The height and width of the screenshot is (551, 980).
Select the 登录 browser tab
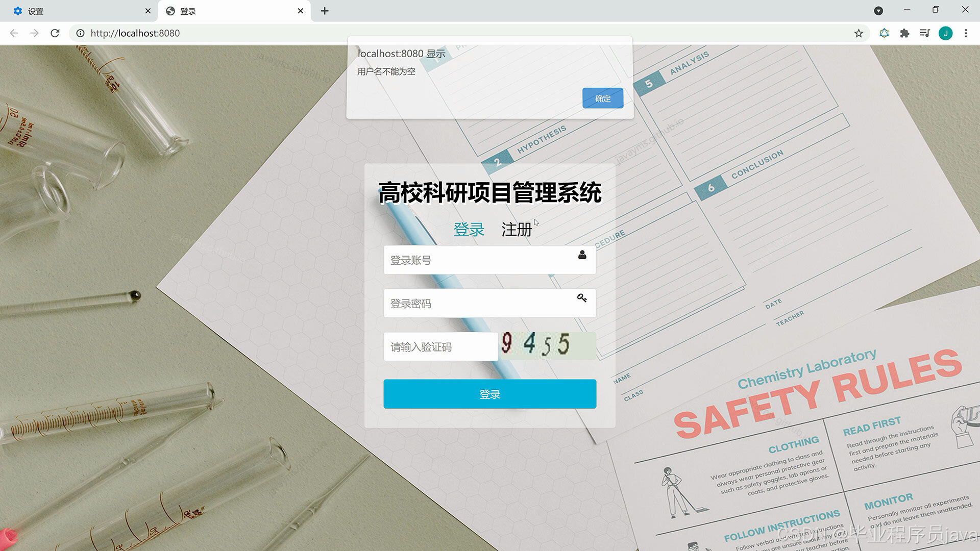click(x=234, y=11)
